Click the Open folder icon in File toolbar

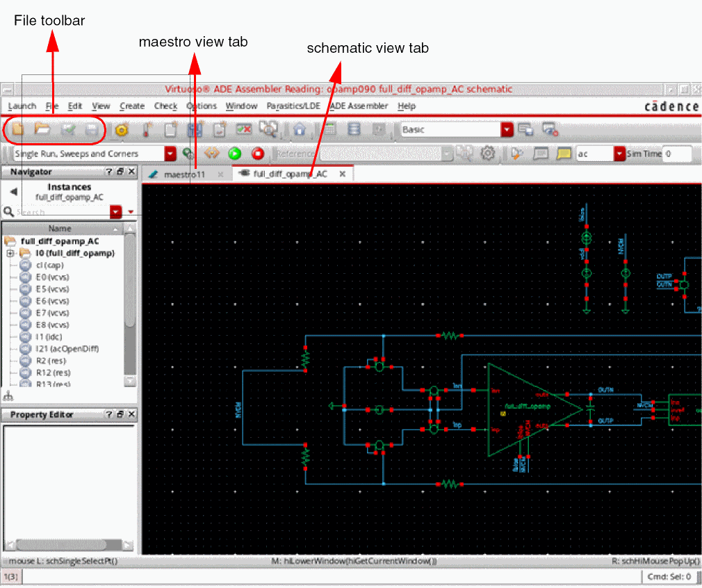43,129
